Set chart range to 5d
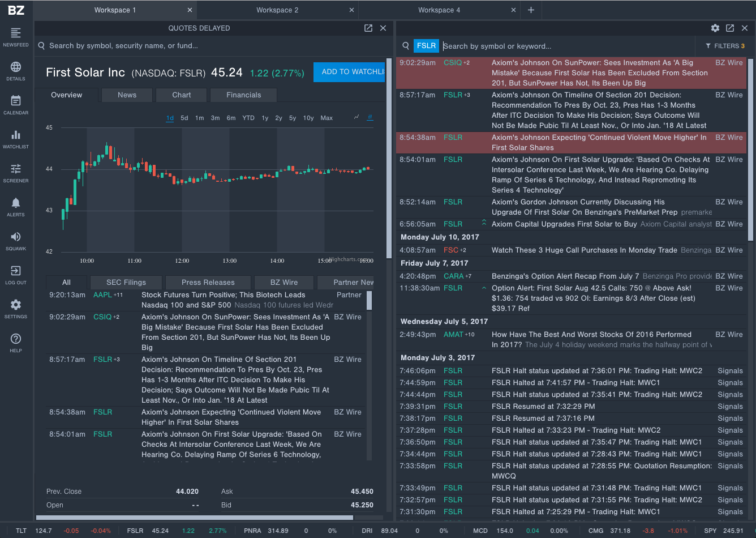This screenshot has width=756, height=538. coord(184,118)
